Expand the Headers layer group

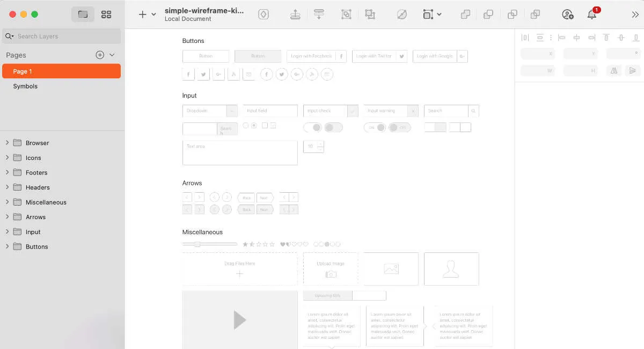point(7,187)
